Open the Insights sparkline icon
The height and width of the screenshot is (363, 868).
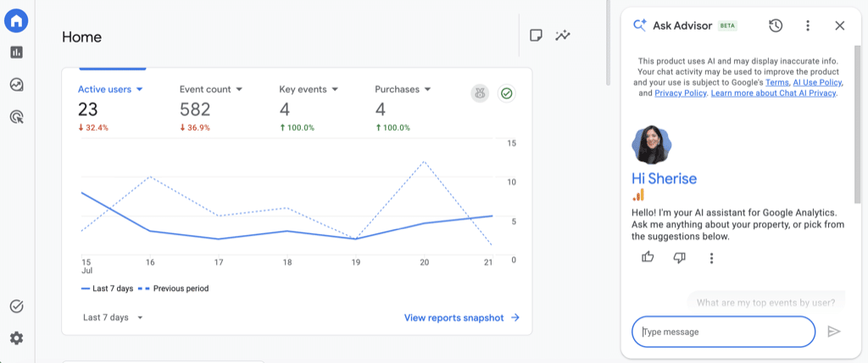coord(563,36)
